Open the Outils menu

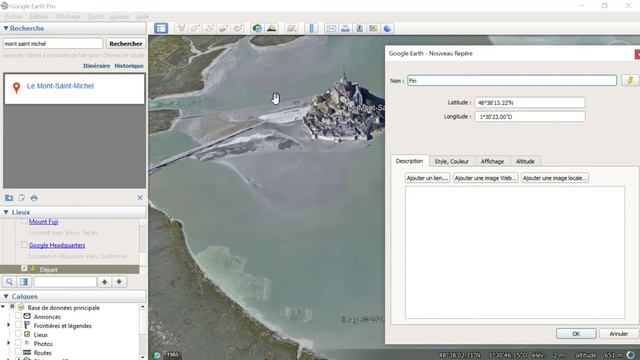click(96, 17)
